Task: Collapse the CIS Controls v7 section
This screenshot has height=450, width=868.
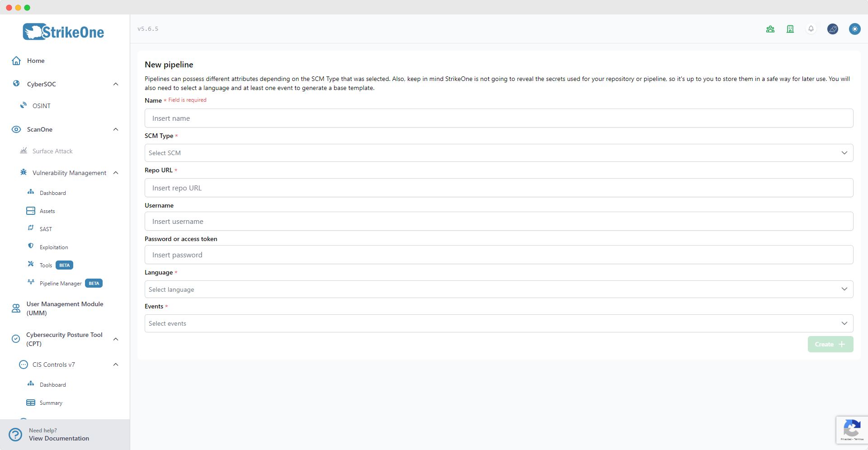Action: [x=116, y=365]
